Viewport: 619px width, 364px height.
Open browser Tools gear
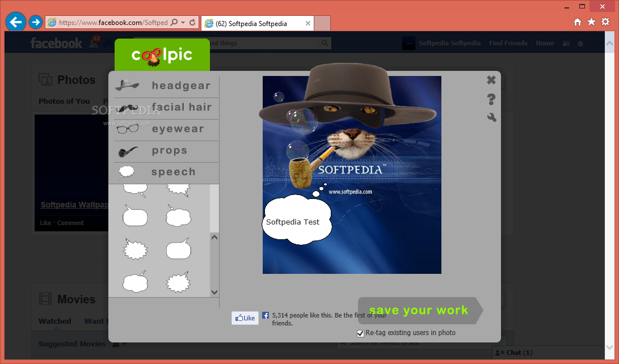pyautogui.click(x=605, y=22)
